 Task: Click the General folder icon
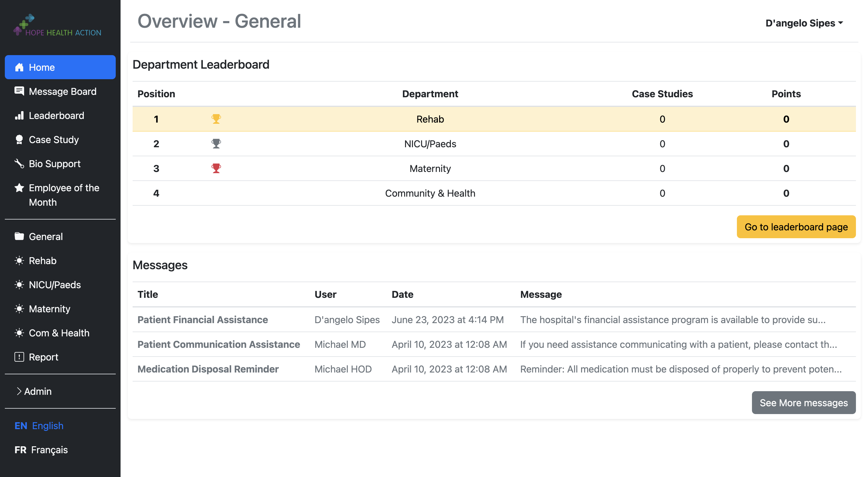19,236
